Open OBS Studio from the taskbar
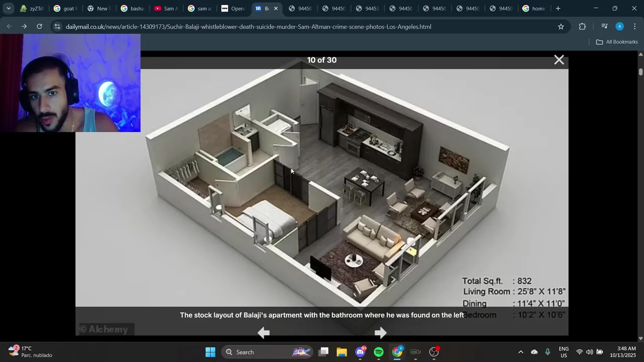The height and width of the screenshot is (362, 644). [434, 352]
